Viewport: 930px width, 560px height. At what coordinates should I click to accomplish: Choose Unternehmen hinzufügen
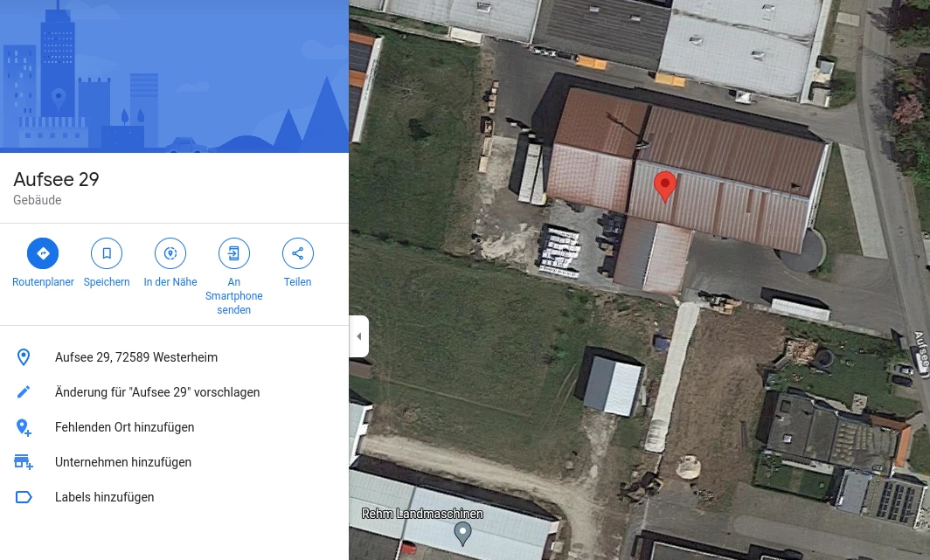123,462
